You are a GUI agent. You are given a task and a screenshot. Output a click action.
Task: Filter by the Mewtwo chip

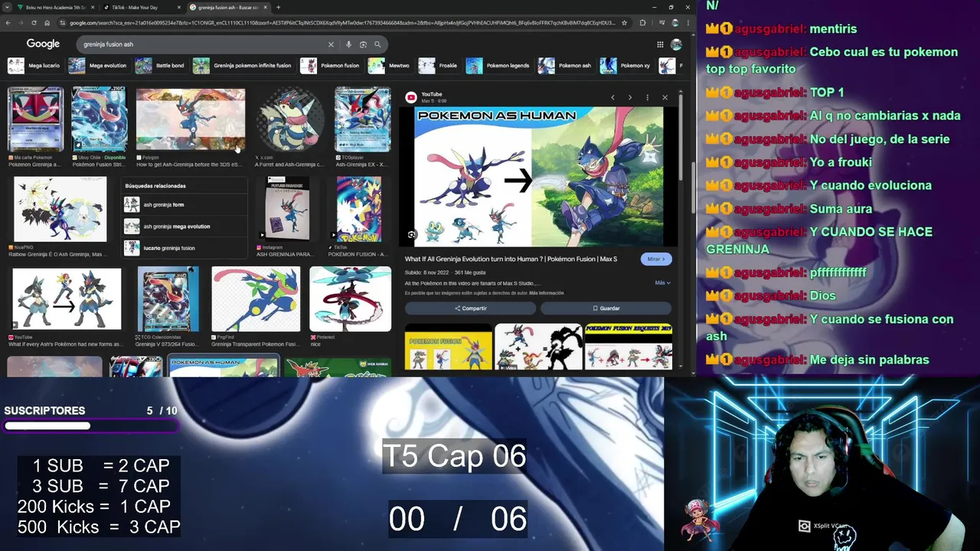coord(389,66)
